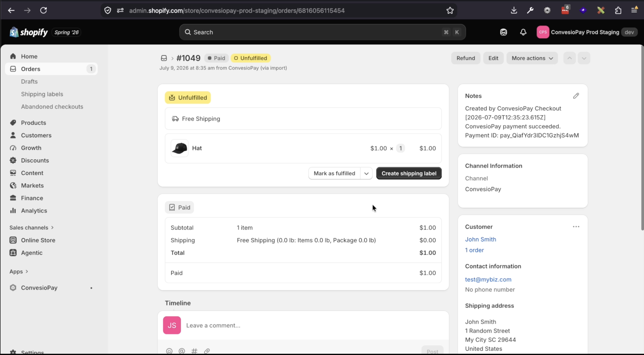The height and width of the screenshot is (355, 644).
Task: Click Create shipping label
Action: click(x=409, y=174)
